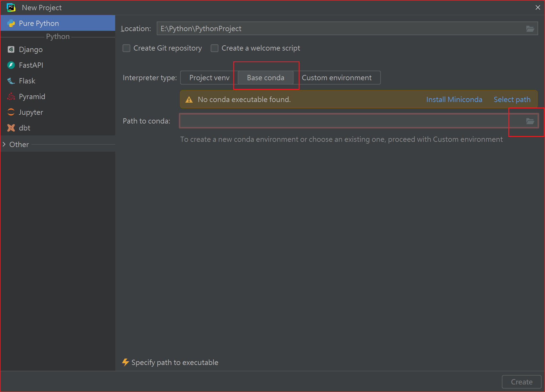Click the Select path link

(x=512, y=100)
